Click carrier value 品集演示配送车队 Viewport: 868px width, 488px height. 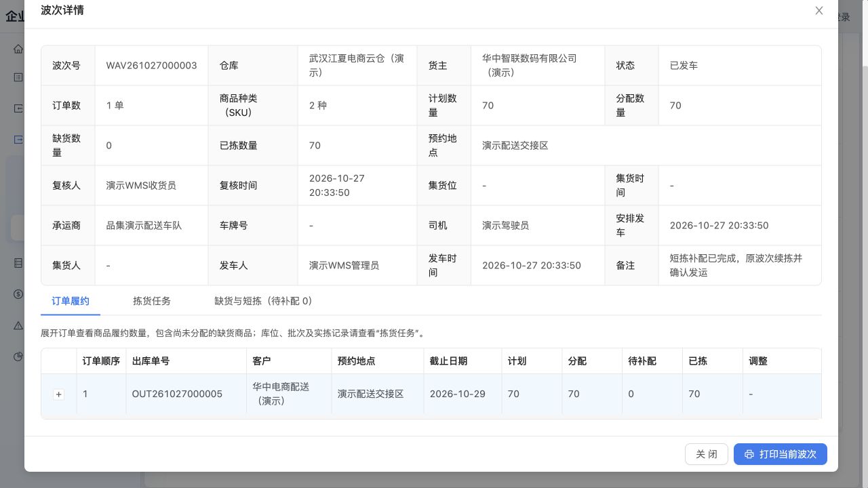pyautogui.click(x=144, y=226)
